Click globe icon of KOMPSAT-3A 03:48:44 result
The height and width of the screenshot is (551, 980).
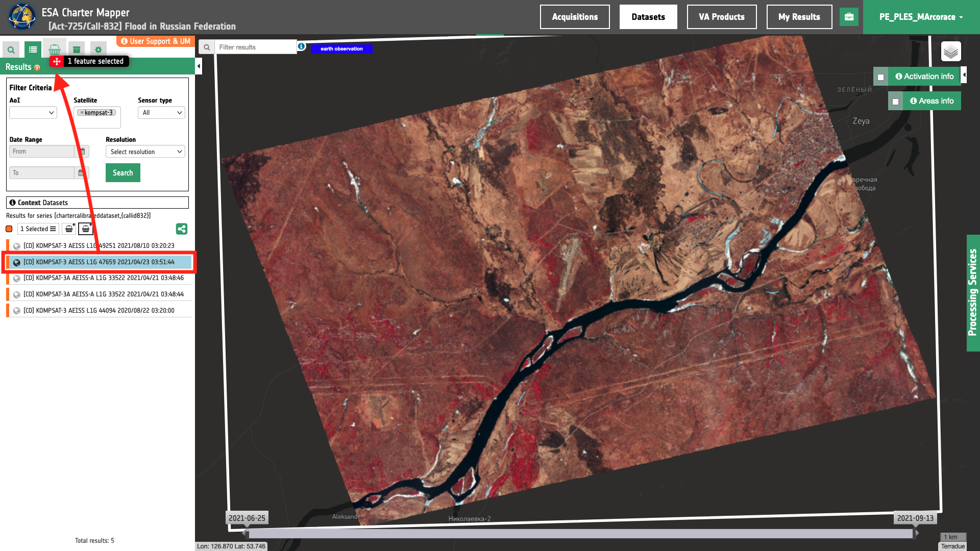(x=17, y=295)
